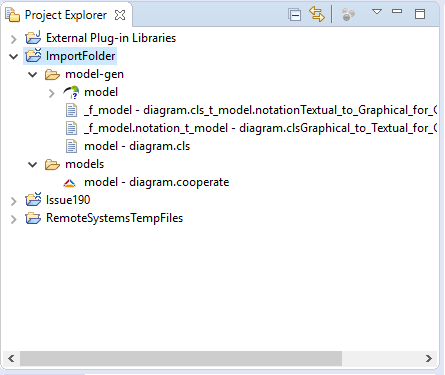Open the View Menu dropdown triangle

377,12
